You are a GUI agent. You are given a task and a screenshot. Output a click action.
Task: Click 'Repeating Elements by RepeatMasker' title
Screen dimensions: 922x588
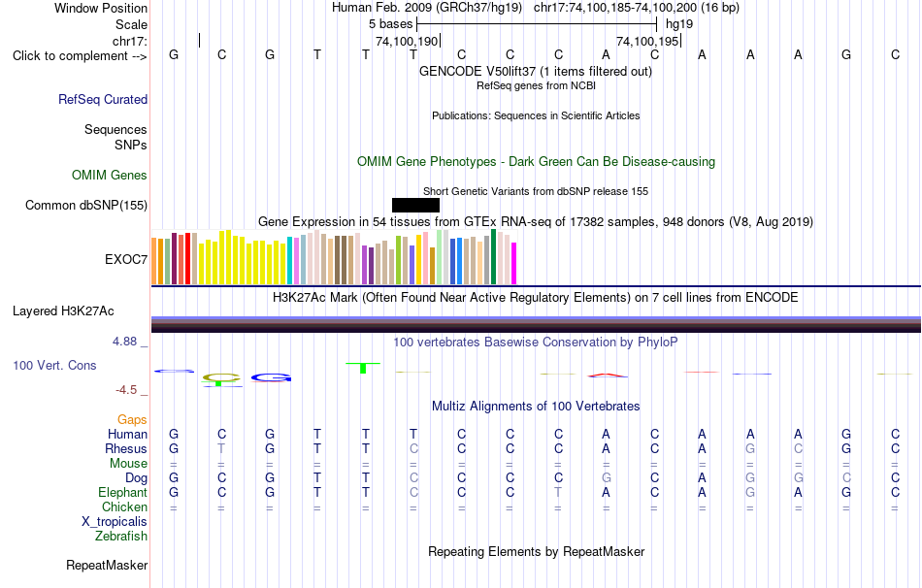point(537,551)
